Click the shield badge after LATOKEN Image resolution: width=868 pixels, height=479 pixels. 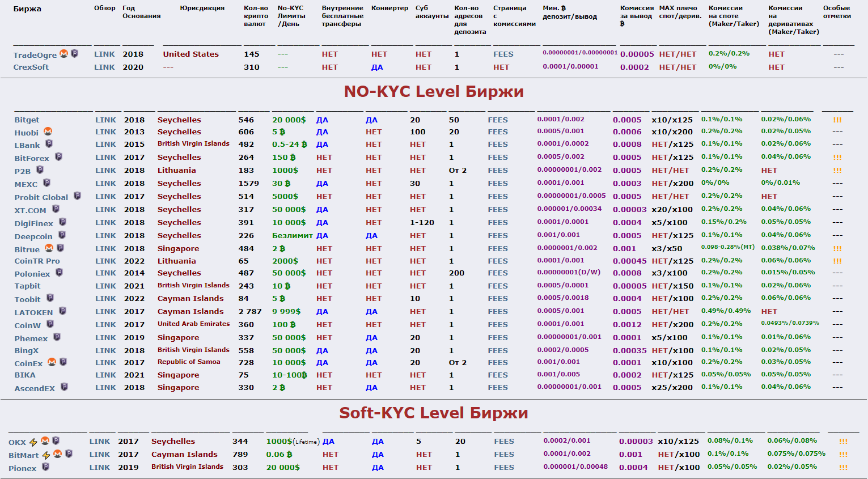[62, 311]
